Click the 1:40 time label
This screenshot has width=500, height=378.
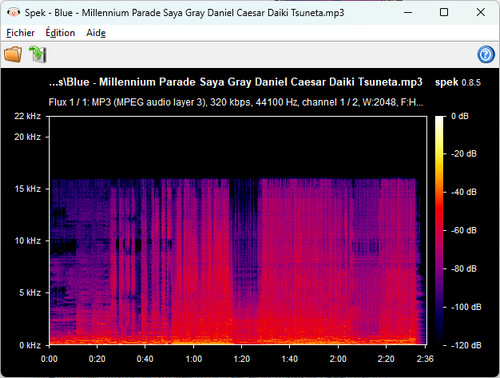(290, 359)
